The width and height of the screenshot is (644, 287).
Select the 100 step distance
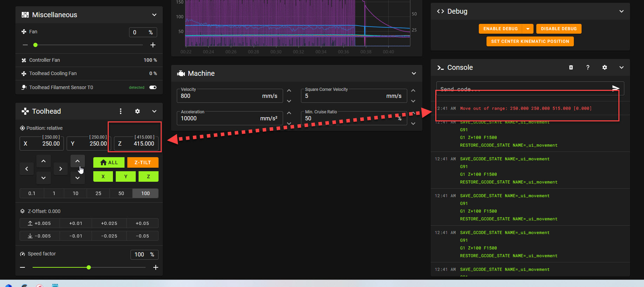click(x=146, y=193)
